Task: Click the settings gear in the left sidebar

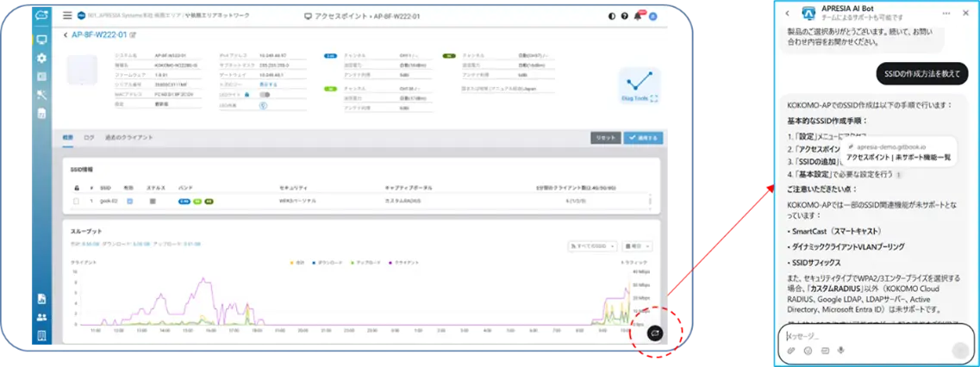Action: 41,58
